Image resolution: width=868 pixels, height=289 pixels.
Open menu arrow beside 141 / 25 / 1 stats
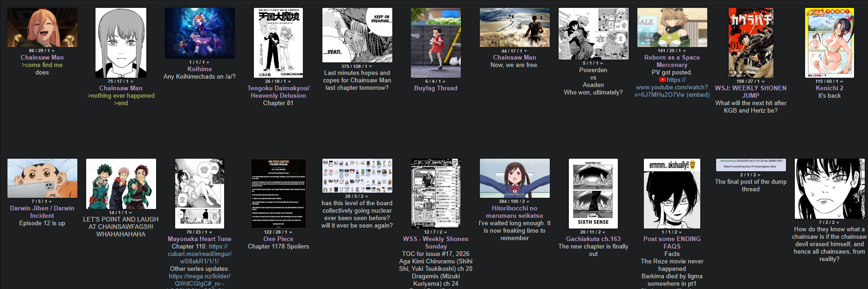click(x=684, y=51)
